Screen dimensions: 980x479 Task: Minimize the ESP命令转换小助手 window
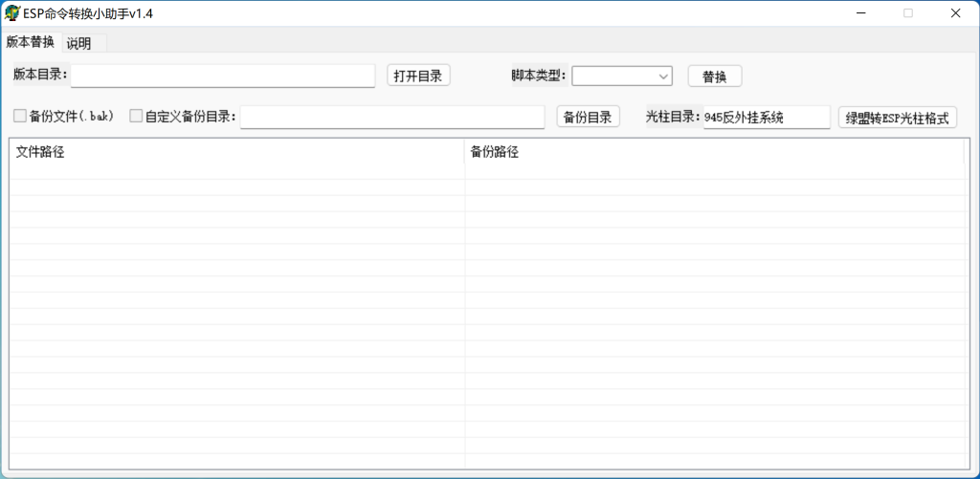click(x=862, y=13)
